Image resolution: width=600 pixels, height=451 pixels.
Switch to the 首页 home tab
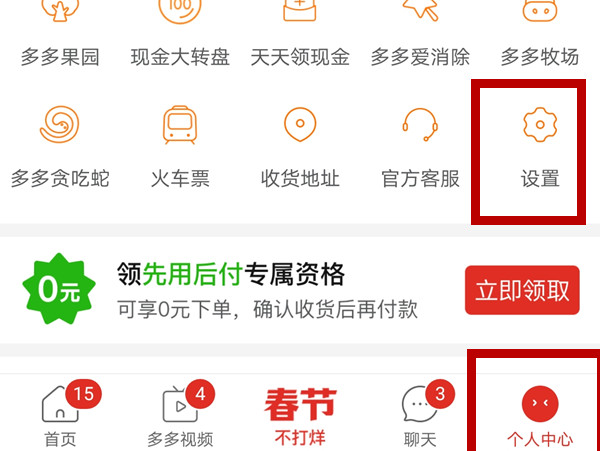(60, 415)
